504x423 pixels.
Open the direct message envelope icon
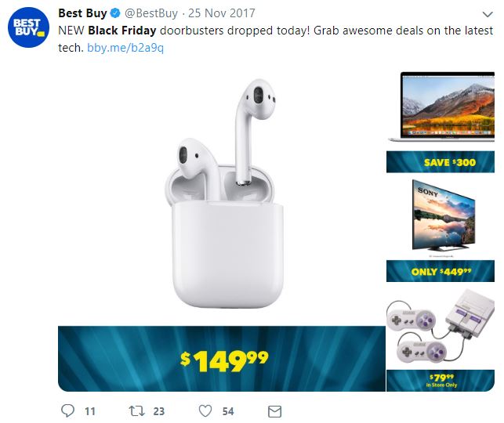coord(275,411)
